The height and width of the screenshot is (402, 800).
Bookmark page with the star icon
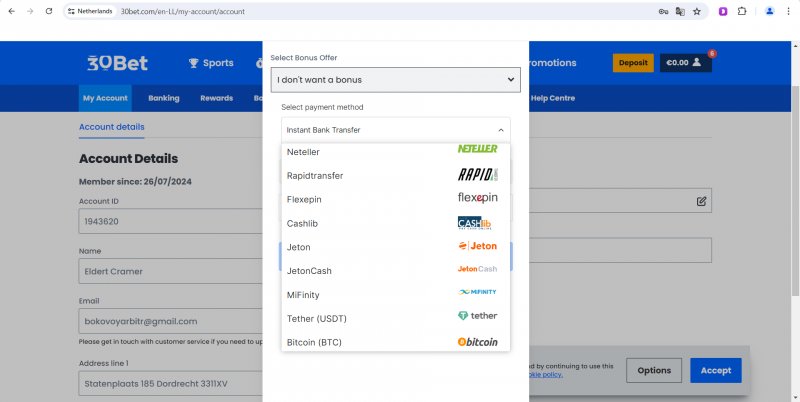tap(697, 11)
